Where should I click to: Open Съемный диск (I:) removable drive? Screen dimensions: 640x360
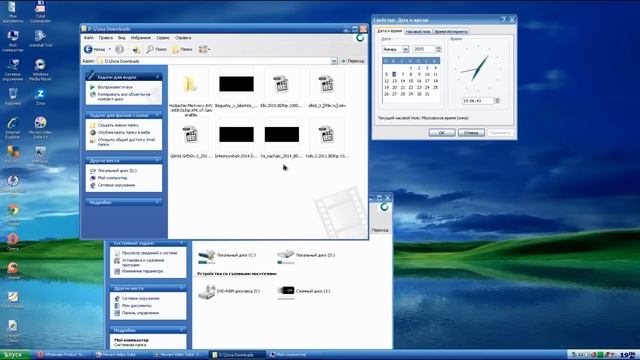(x=304, y=291)
